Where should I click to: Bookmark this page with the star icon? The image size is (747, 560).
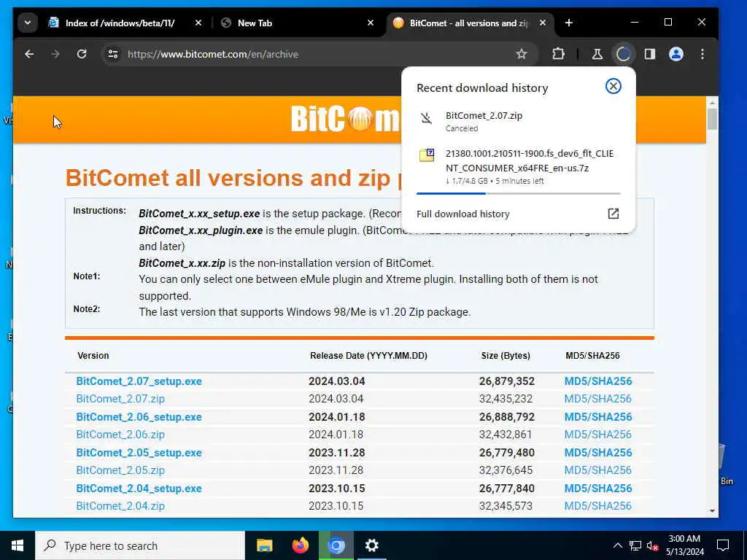point(522,54)
